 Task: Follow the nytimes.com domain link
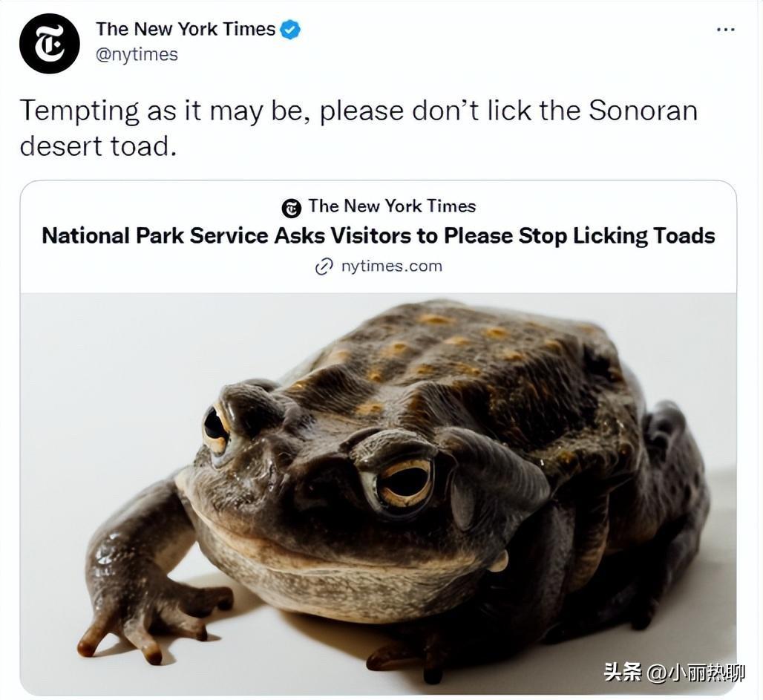pos(392,266)
